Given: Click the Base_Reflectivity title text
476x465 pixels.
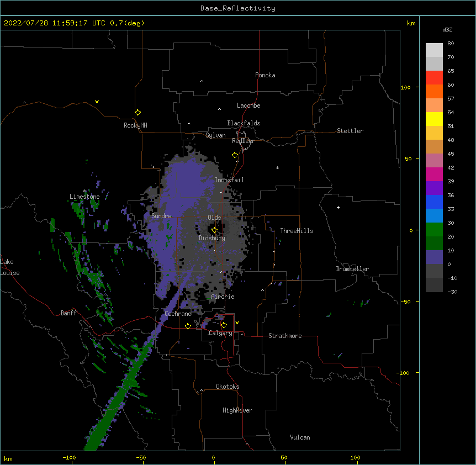Looking at the screenshot, I should coord(237,8).
